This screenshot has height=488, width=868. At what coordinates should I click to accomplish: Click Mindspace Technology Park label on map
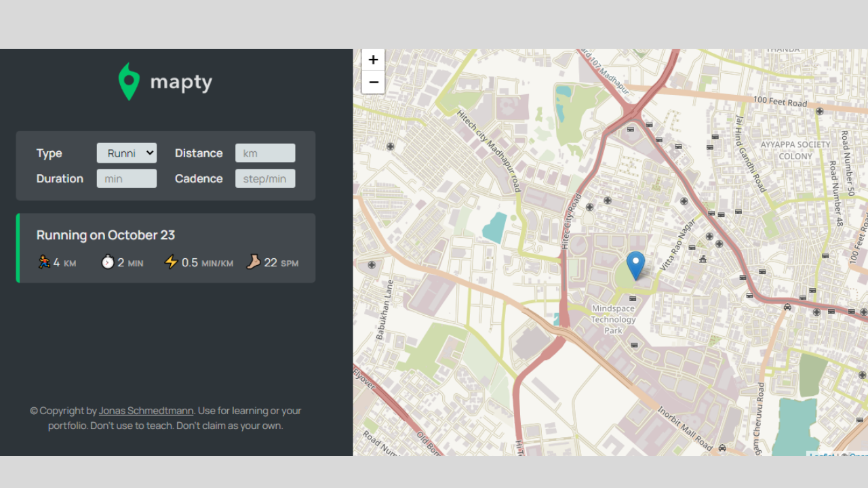(613, 319)
